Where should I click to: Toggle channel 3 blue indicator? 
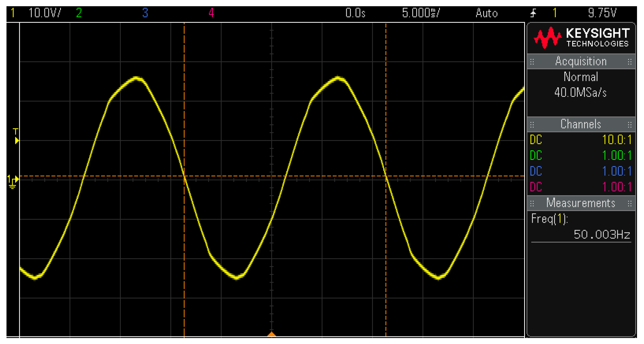pyautogui.click(x=145, y=13)
